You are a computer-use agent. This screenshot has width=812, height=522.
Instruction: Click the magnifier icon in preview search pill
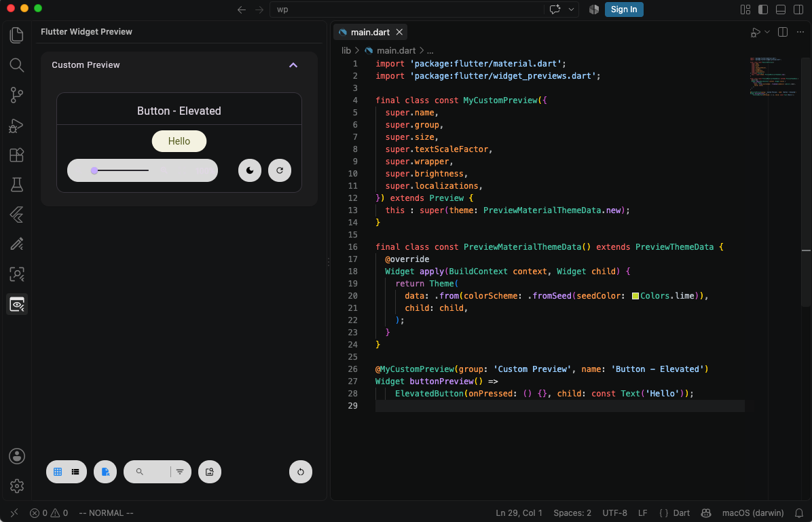(x=139, y=472)
